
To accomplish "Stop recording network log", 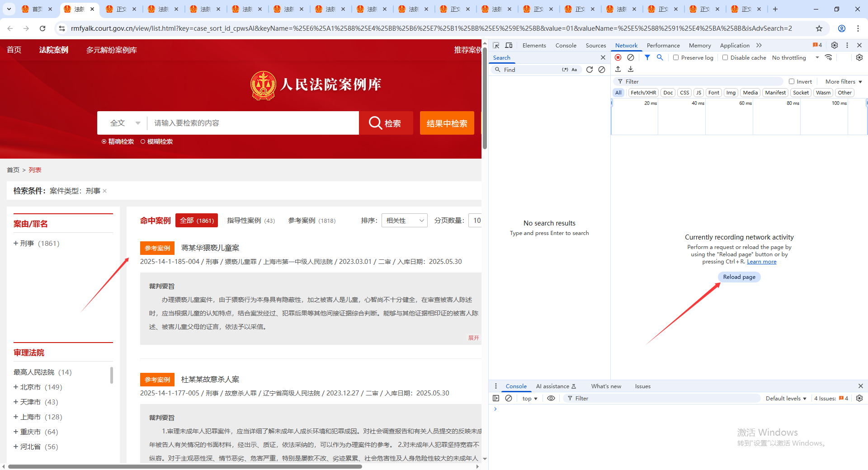I will pyautogui.click(x=618, y=57).
